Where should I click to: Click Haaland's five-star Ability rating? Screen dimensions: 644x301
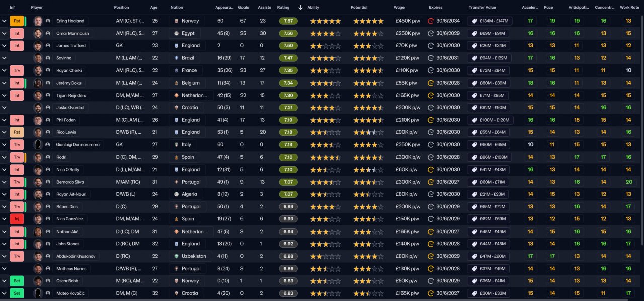pos(325,21)
